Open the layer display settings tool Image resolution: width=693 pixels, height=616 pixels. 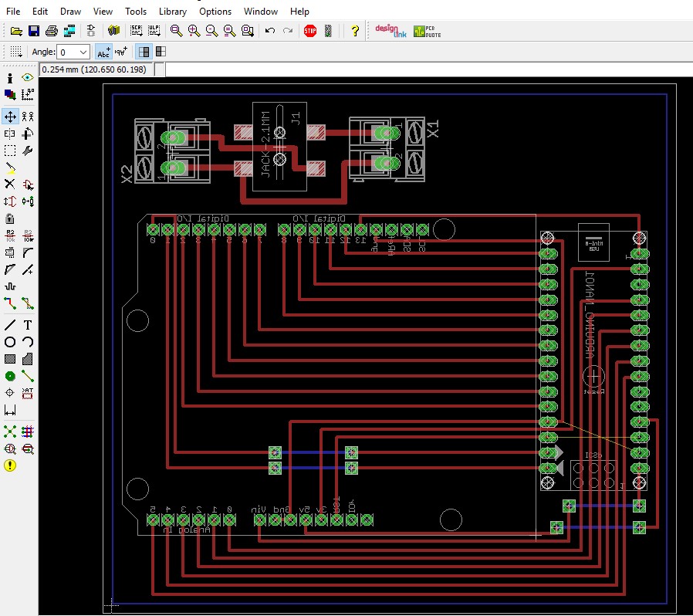click(x=10, y=94)
